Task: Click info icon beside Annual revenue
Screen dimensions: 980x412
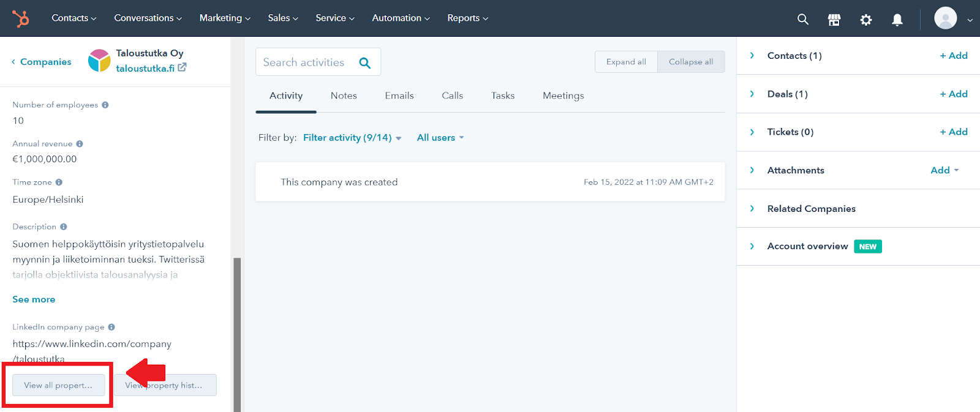Action: (x=80, y=144)
